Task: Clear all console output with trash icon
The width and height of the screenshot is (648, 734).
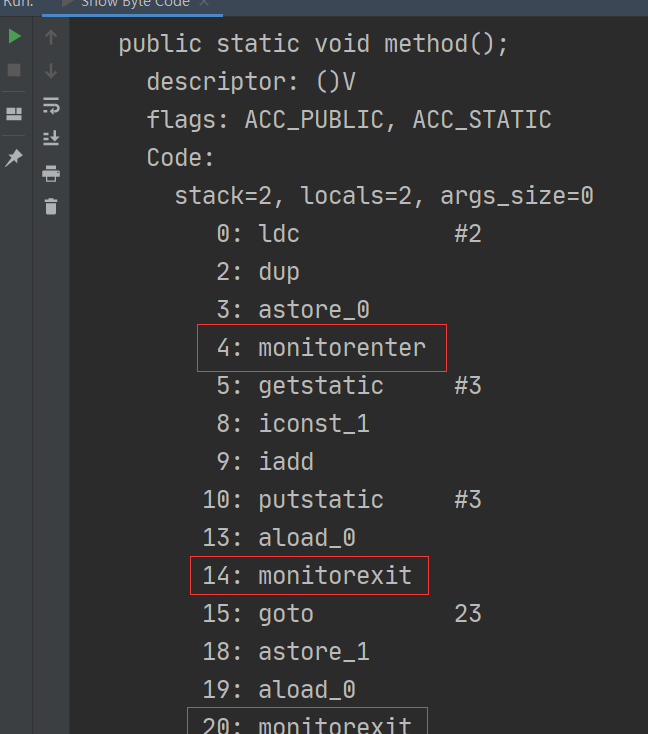Action: (x=51, y=207)
